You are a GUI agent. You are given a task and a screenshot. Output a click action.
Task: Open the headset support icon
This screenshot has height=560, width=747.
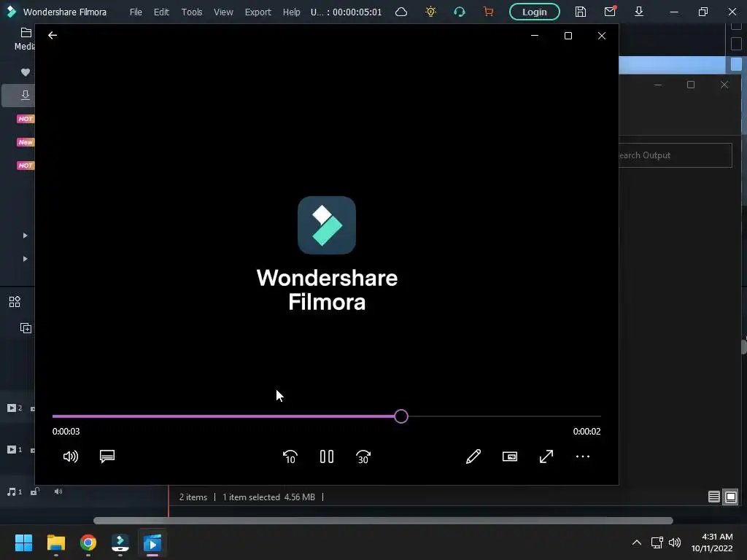tap(460, 12)
